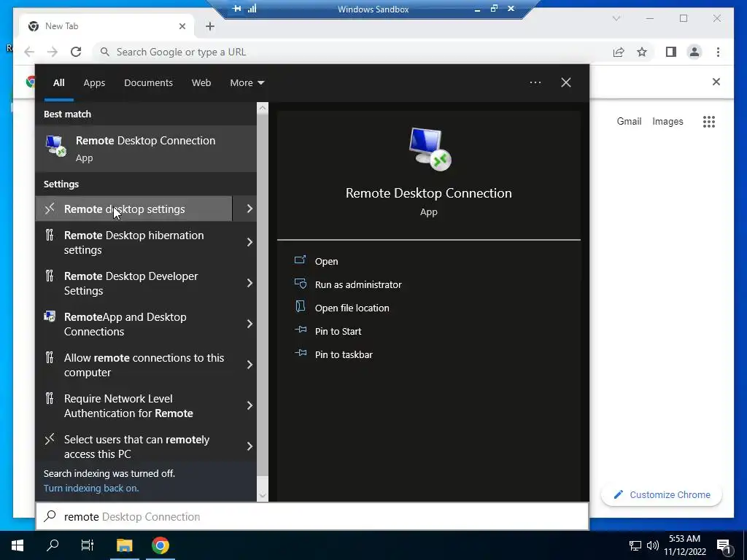Click the Run as administrator shield icon
747x560 pixels.
click(300, 284)
